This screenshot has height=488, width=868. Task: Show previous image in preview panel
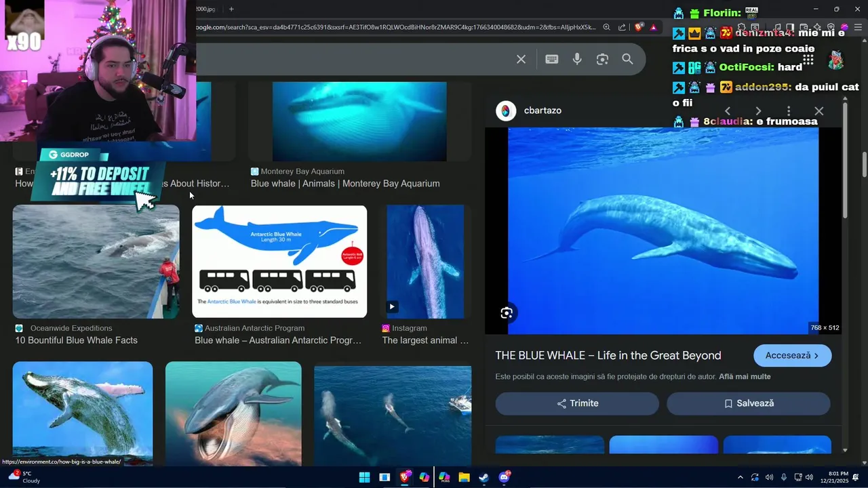tap(728, 110)
